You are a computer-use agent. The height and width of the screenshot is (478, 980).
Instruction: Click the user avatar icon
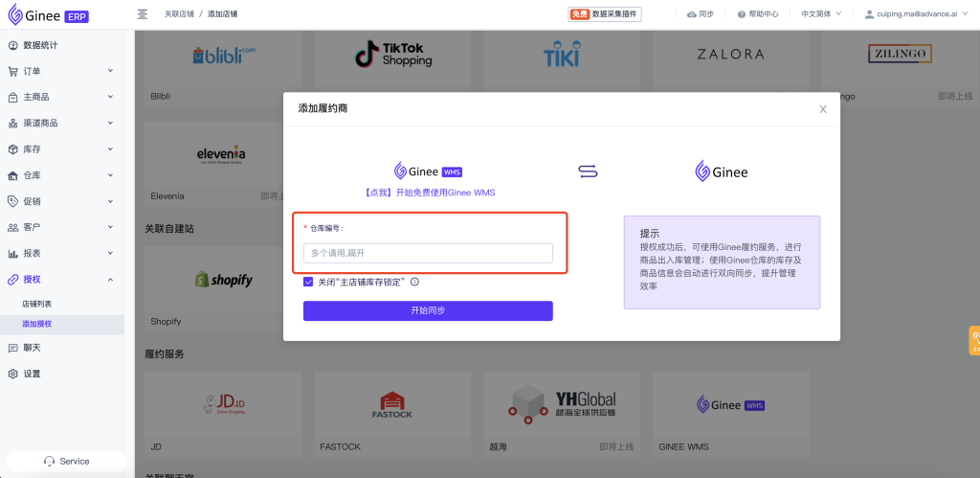pyautogui.click(x=869, y=13)
